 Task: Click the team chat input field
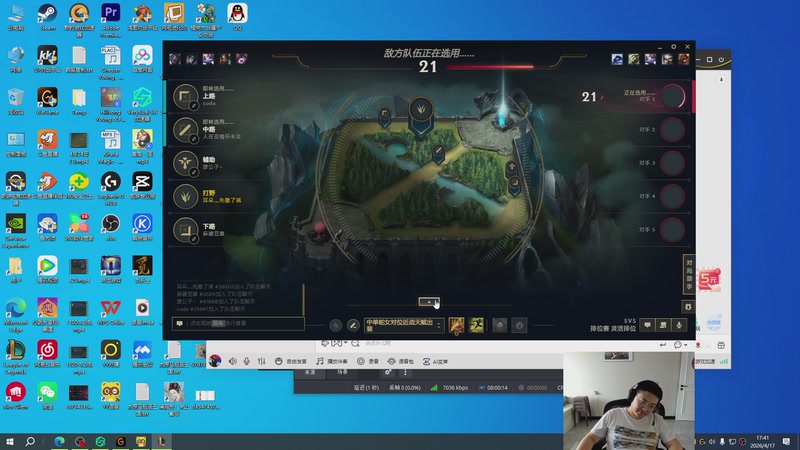click(238, 323)
